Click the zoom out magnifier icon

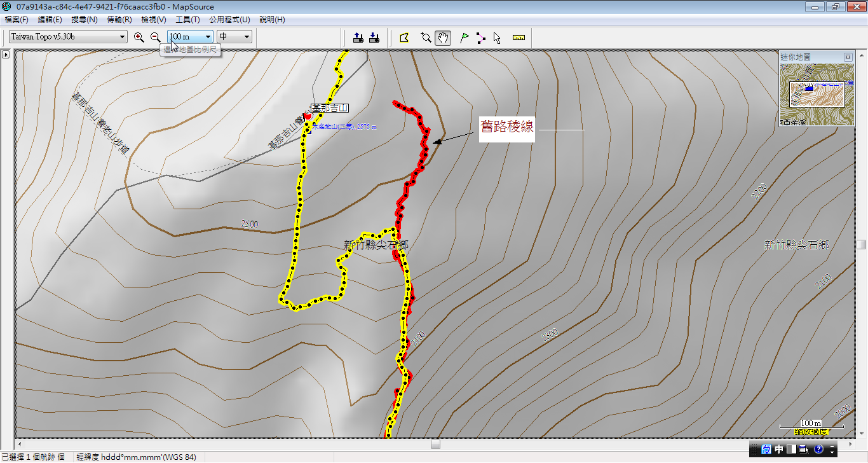pos(156,38)
